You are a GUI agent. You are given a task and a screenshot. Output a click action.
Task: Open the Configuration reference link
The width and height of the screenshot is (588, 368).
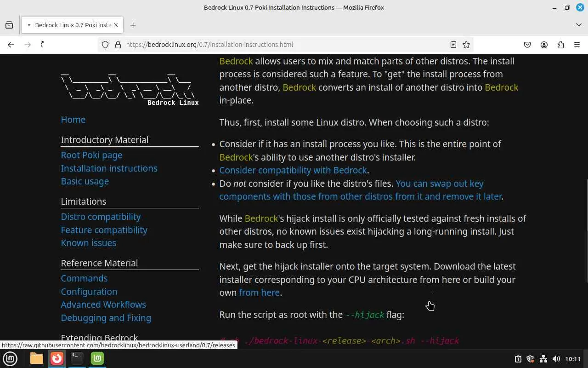[89, 292]
